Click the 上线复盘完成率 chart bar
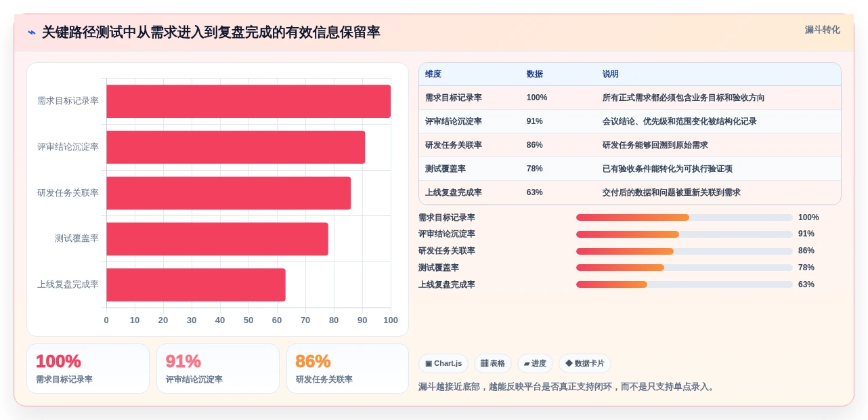Screen dimensions: 868x420 point(196,285)
